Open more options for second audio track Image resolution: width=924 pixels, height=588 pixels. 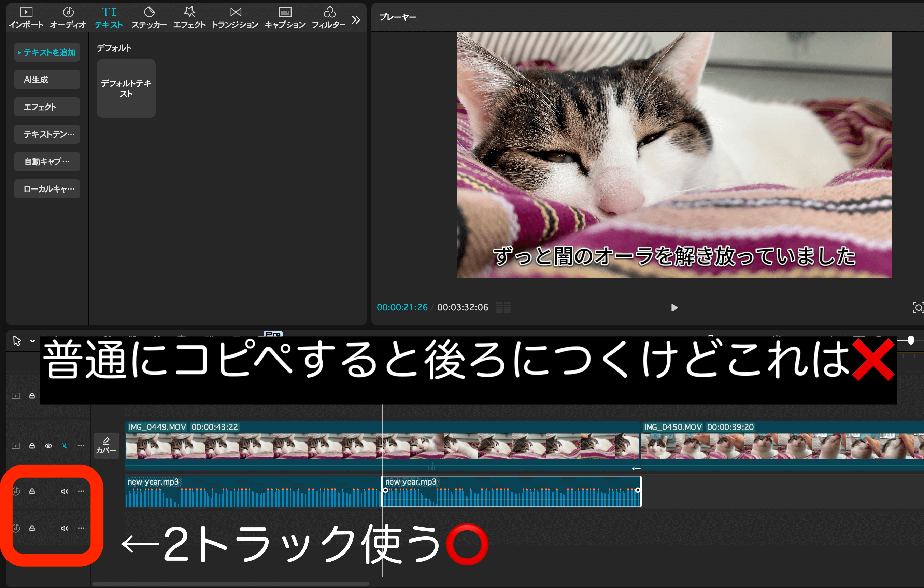tap(81, 528)
